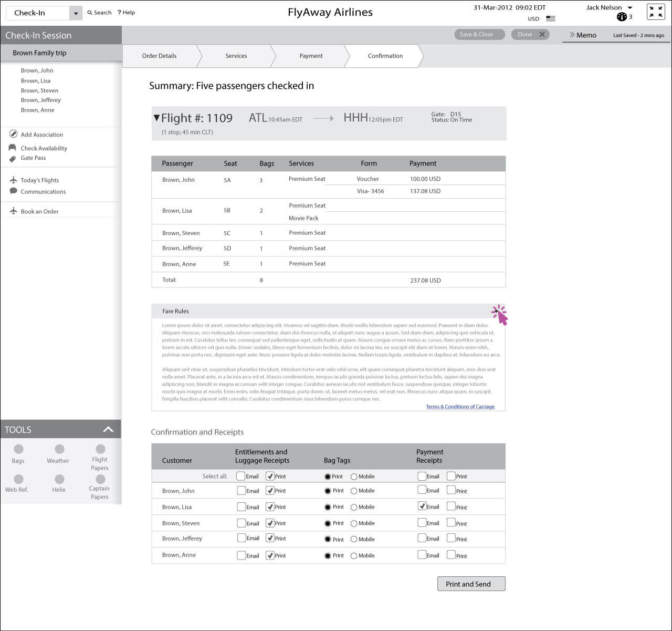Open Gate Pass tag icon
This screenshot has height=631, width=672.
[13, 158]
